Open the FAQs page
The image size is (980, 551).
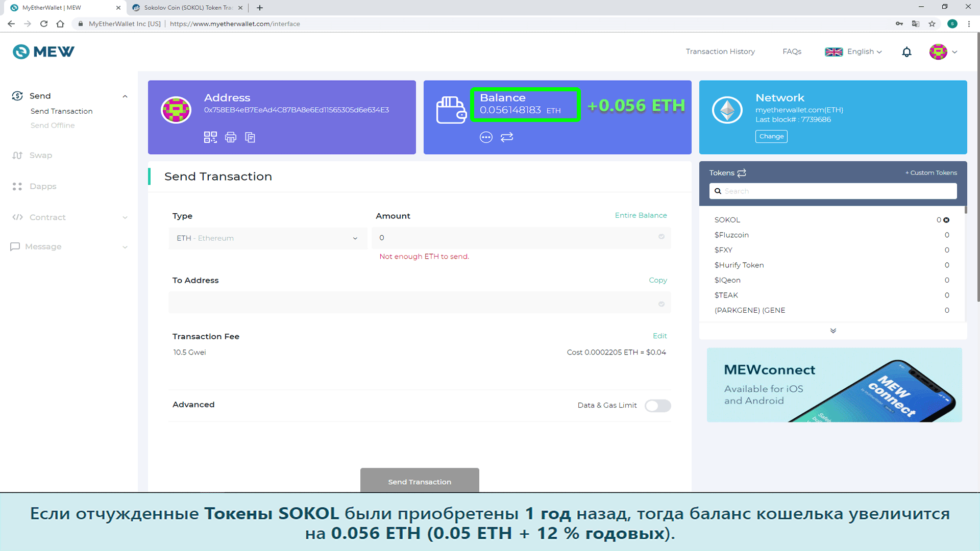[x=792, y=52]
